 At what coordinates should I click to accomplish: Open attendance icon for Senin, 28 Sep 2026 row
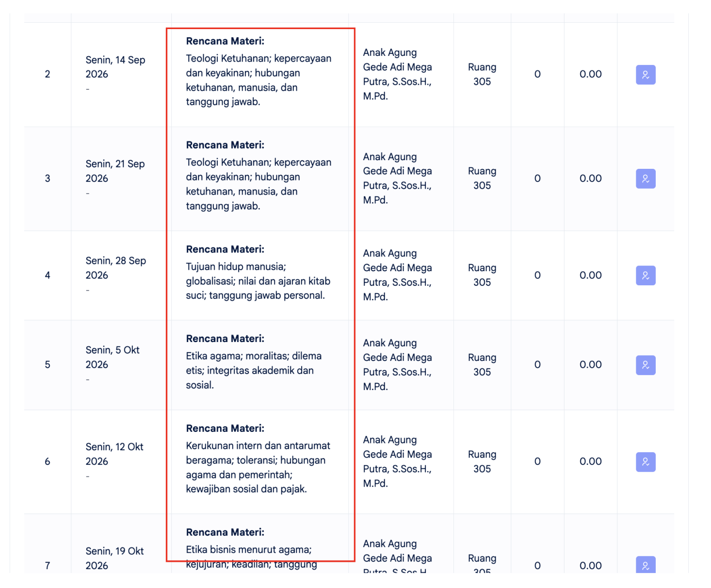tap(646, 276)
